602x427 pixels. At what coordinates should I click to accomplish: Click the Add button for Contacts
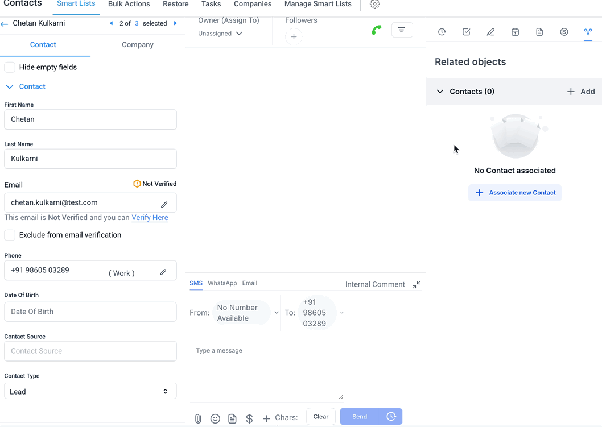tap(581, 91)
